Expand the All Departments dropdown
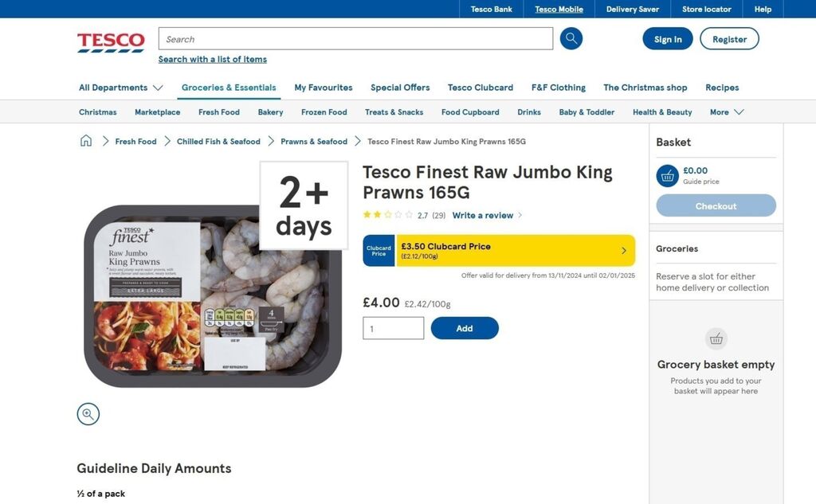The height and width of the screenshot is (504, 816). tap(120, 88)
